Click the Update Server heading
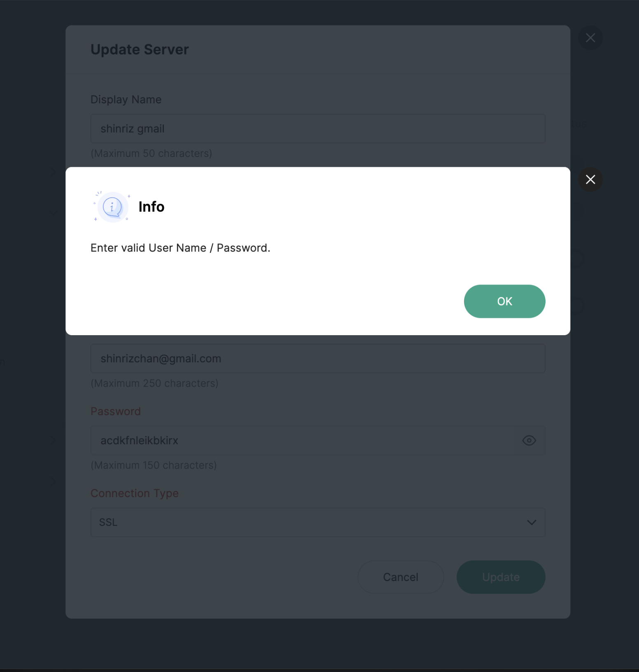 click(x=140, y=49)
